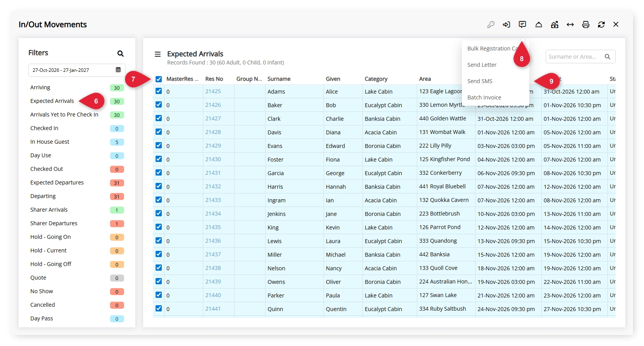Toggle the select-all header checkbox
Viewport: 644px width, 346px height.
point(159,79)
